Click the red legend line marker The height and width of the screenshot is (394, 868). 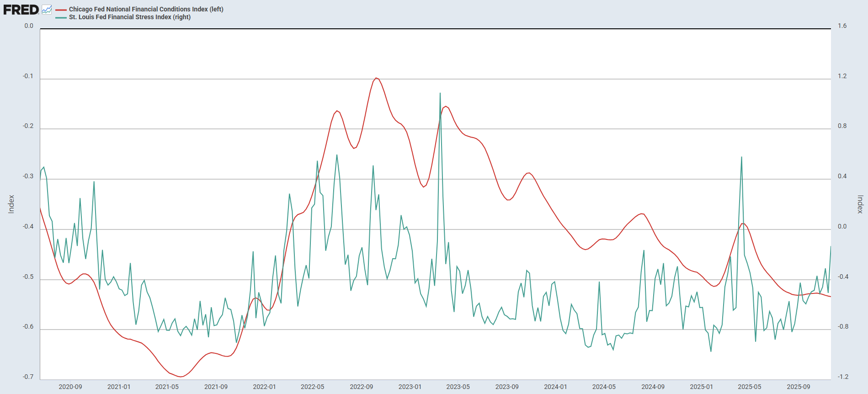(61, 10)
